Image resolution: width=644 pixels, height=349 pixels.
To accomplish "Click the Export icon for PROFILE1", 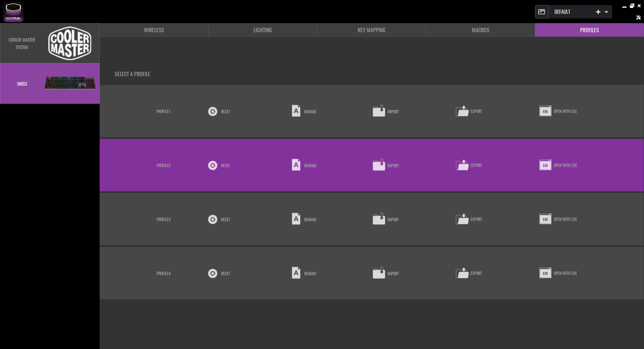I will (462, 111).
